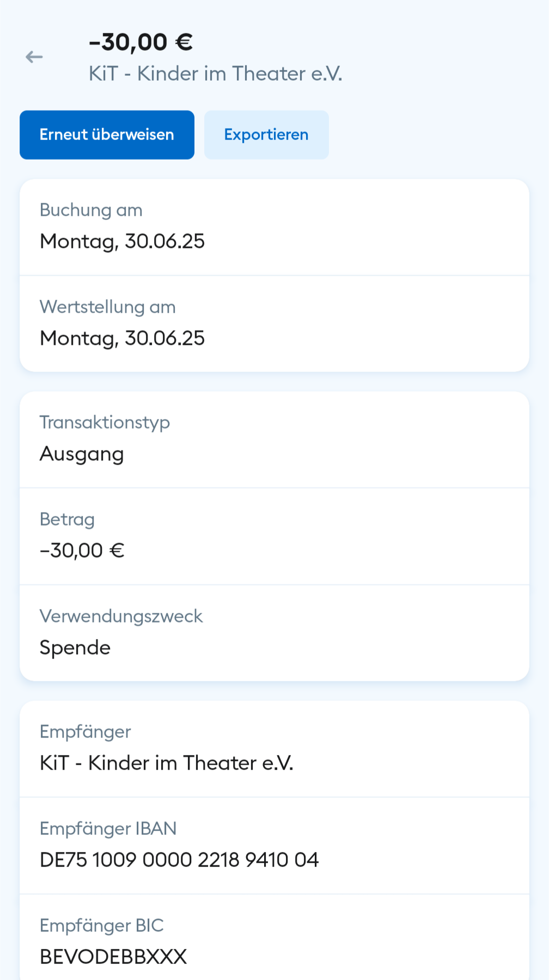Select the amount value under Betrag
This screenshot has width=549, height=980.
82,551
